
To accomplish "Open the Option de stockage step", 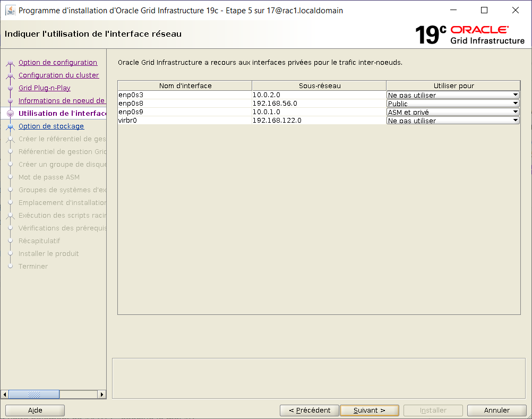I will pyautogui.click(x=51, y=126).
